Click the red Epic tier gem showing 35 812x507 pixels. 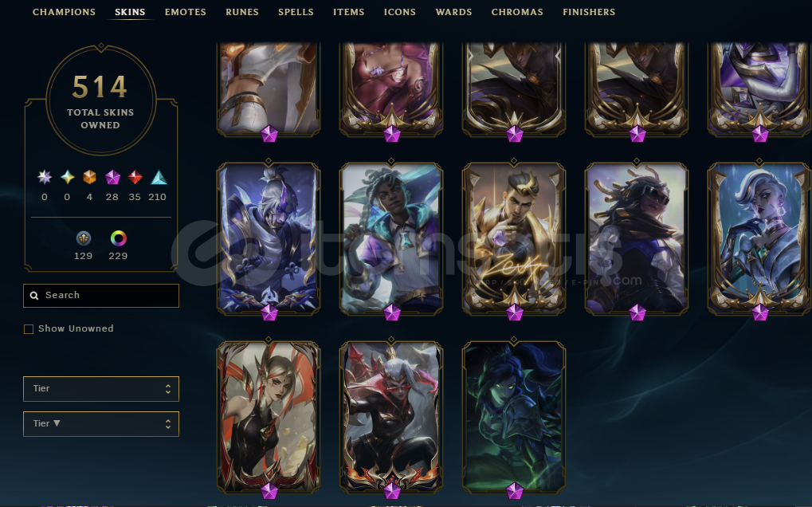[x=135, y=177]
